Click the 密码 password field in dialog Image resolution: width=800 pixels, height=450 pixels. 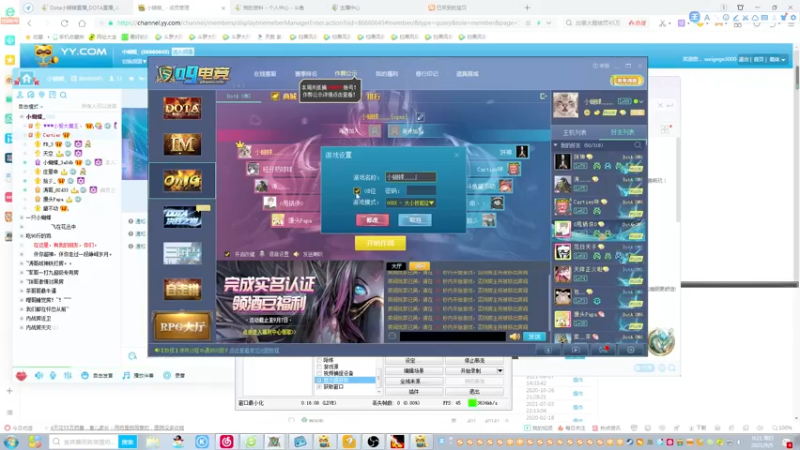421,191
